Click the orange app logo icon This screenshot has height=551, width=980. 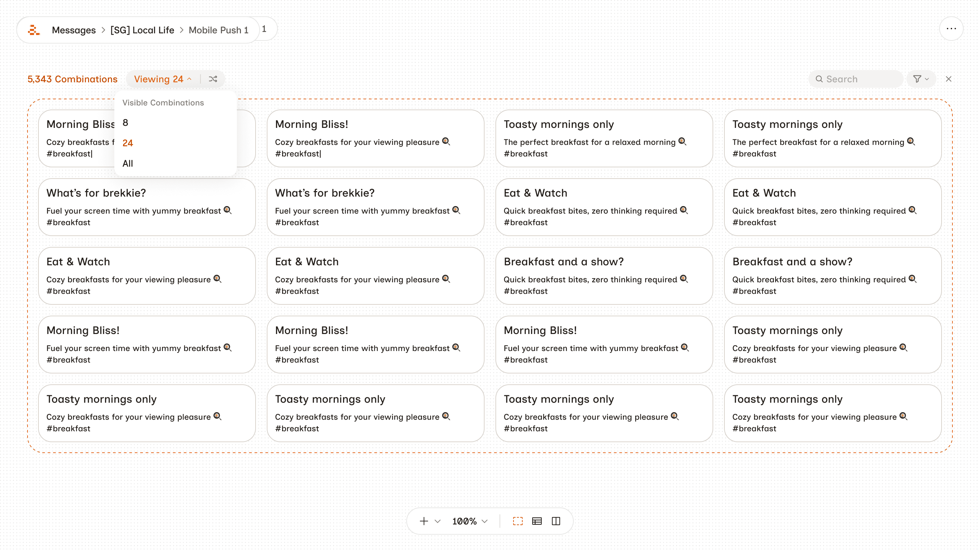[x=34, y=30]
